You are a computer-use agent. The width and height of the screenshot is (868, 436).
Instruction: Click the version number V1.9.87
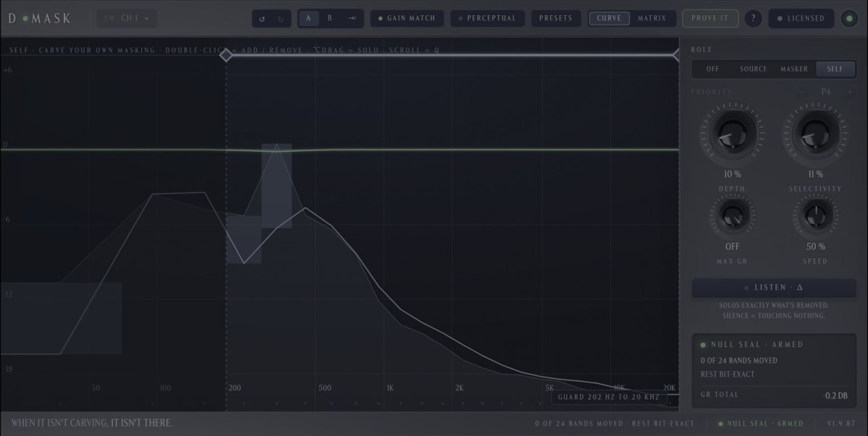[841, 424]
